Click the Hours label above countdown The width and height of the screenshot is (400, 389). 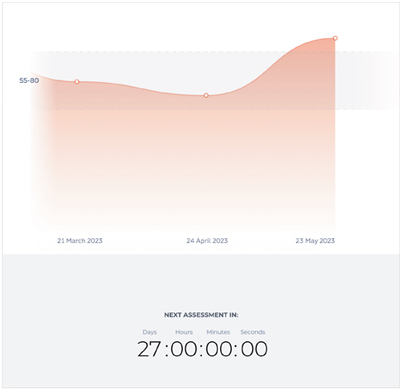[x=184, y=332]
